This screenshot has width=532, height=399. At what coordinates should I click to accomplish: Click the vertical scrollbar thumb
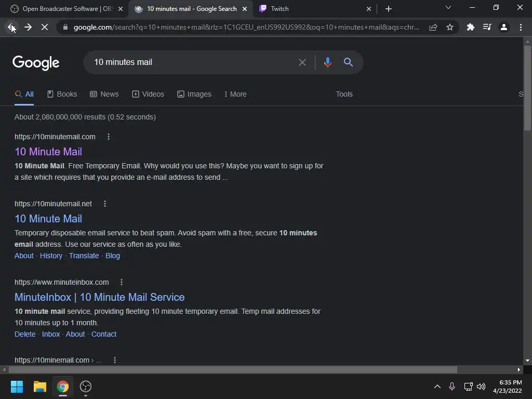[527, 87]
